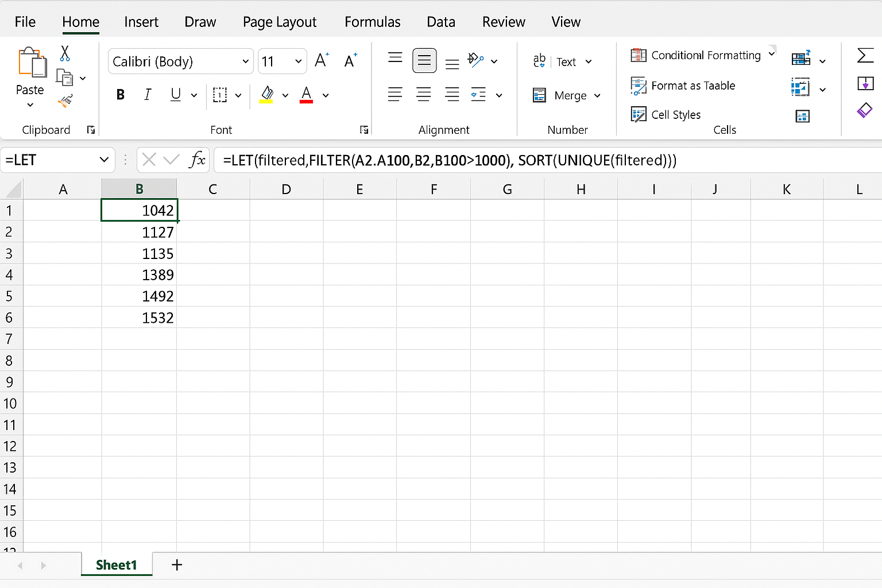This screenshot has height=588, width=882.
Task: Open the number format Text dropdown
Action: [588, 61]
